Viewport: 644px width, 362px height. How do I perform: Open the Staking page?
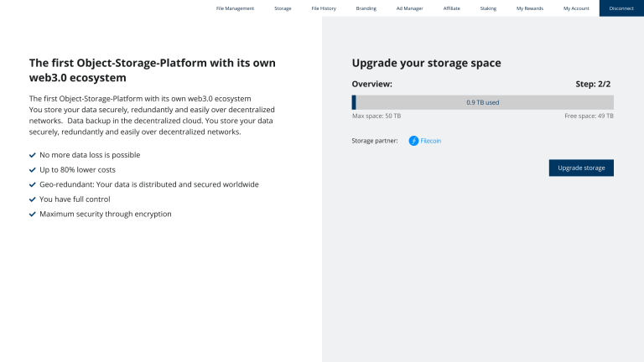coord(488,8)
